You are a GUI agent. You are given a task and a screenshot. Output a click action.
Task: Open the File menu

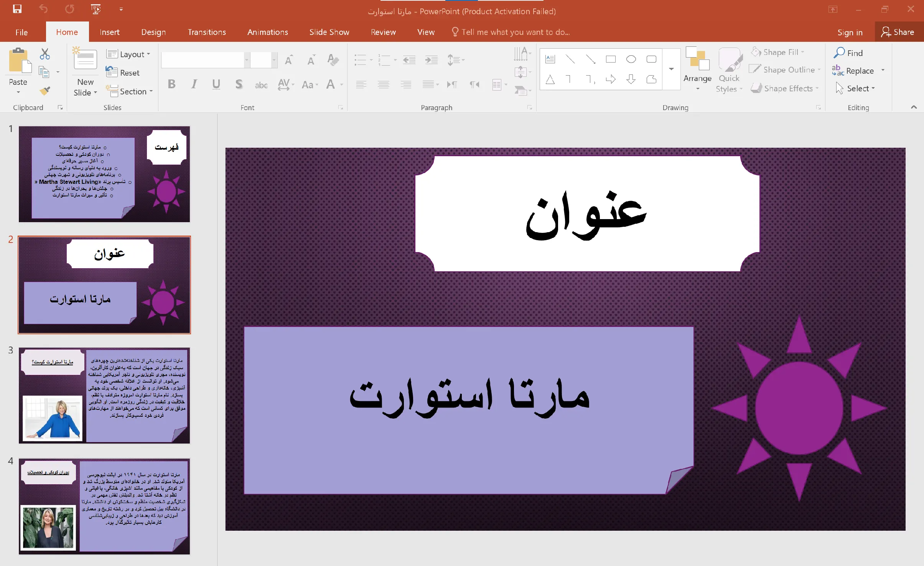pos(21,32)
